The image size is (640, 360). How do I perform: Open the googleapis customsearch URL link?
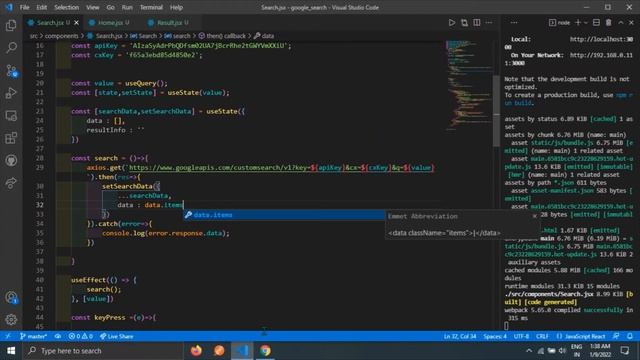281,168
